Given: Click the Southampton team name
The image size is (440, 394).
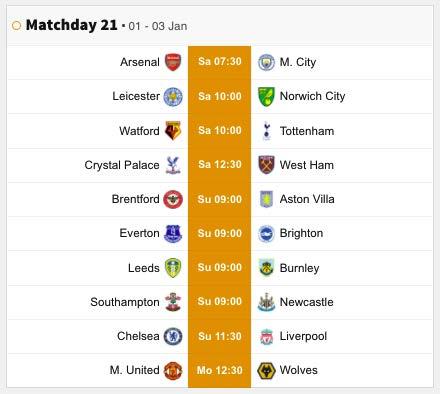Looking at the screenshot, I should (x=125, y=302).
